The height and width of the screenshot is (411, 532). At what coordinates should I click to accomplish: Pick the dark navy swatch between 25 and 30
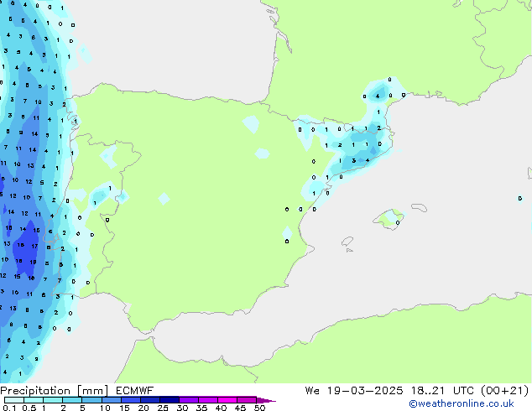(x=169, y=400)
